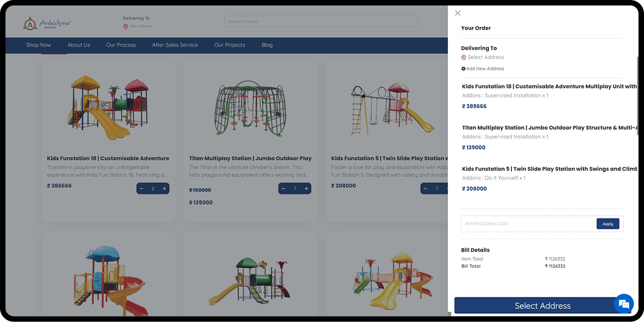This screenshot has width=644, height=322.
Task: Increase quantity of Kids Funstation 18
Action: click(164, 189)
